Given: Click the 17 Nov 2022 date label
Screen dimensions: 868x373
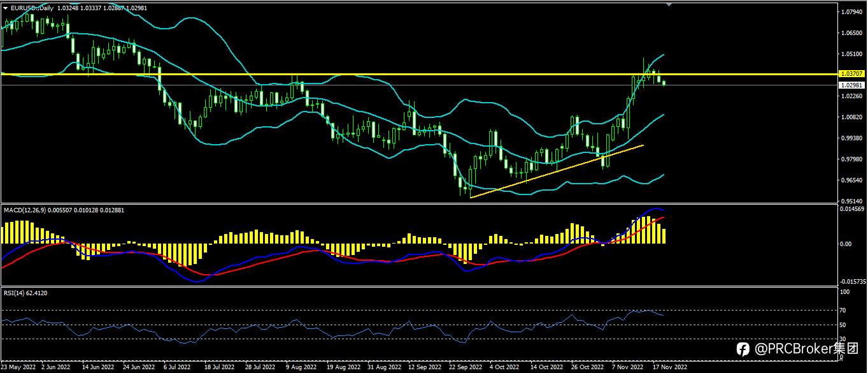Looking at the screenshot, I should [671, 368].
